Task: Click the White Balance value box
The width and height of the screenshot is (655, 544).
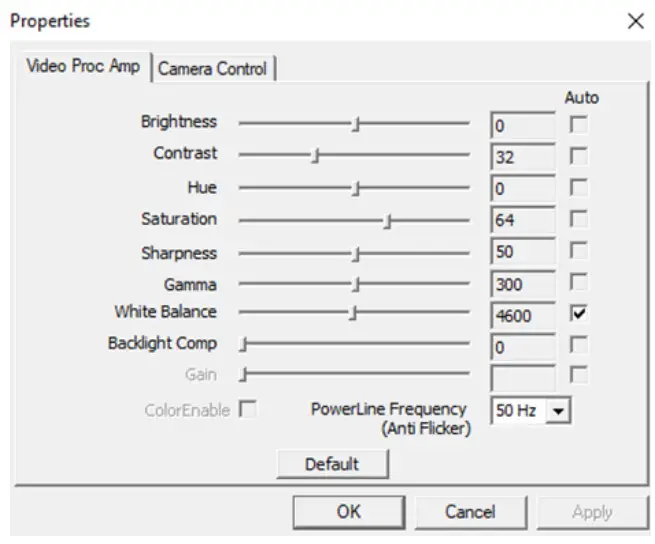Action: coord(522,316)
